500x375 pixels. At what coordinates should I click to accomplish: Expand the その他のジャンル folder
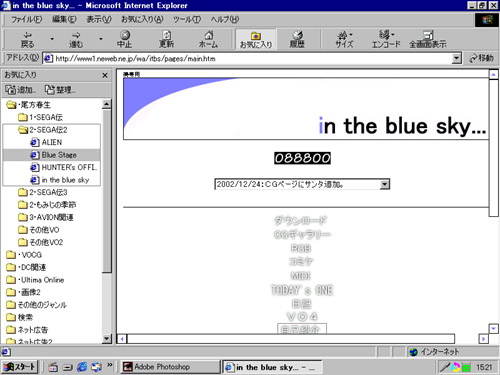point(36,305)
